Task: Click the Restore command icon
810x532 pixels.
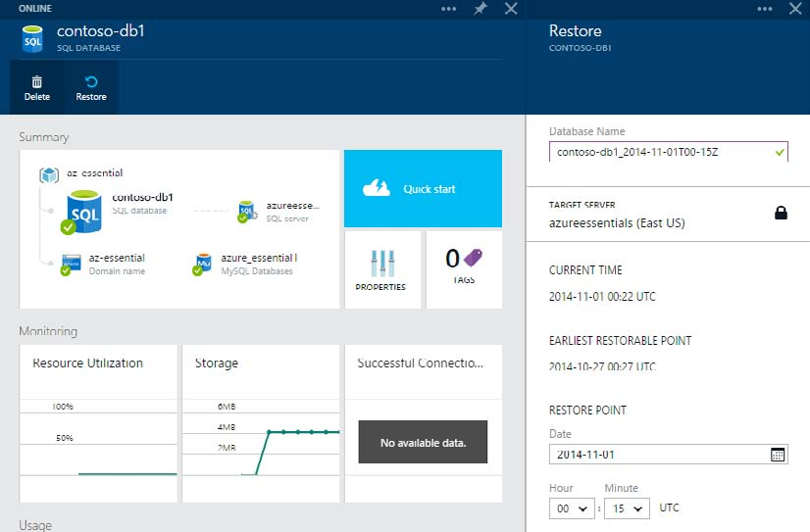Action: pos(91,82)
